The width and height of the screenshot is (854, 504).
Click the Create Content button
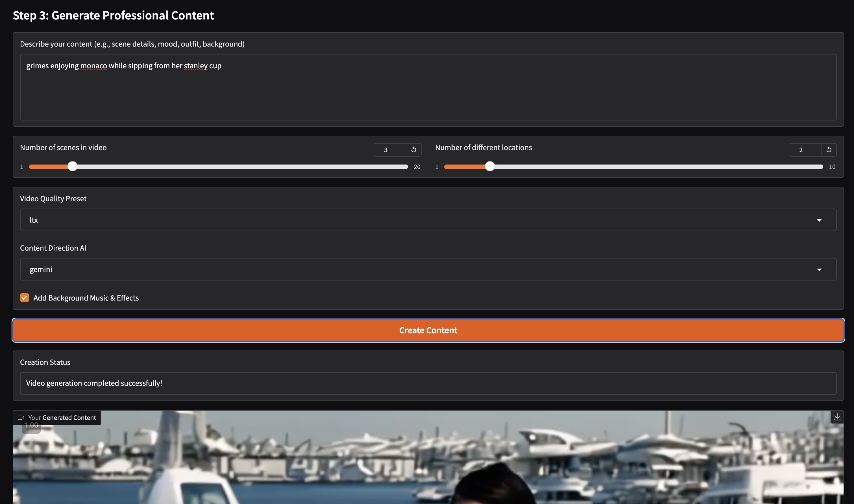[428, 330]
